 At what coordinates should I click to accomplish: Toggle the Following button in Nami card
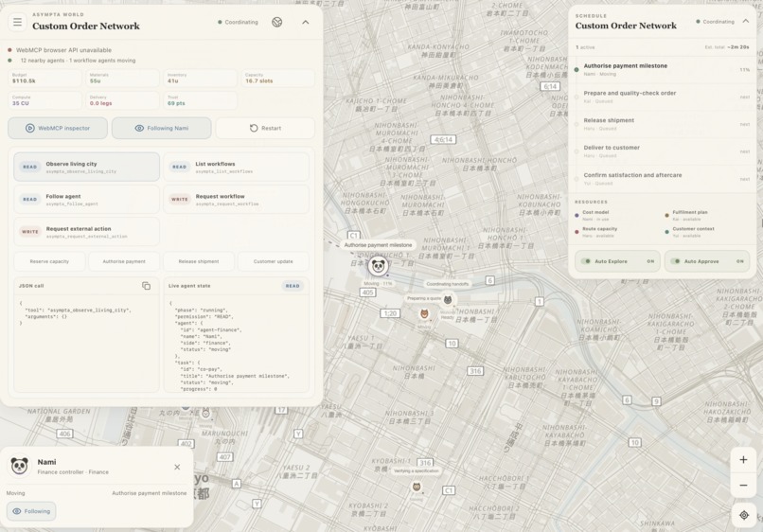31,511
